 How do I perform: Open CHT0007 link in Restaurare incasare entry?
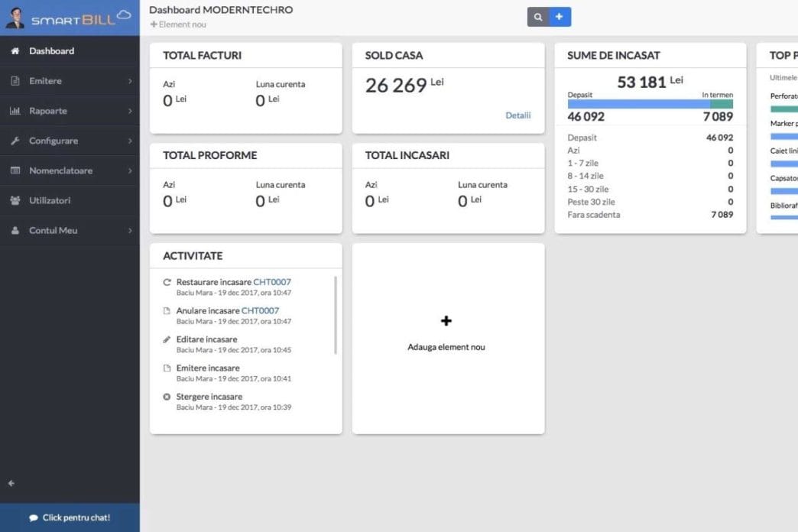click(272, 282)
